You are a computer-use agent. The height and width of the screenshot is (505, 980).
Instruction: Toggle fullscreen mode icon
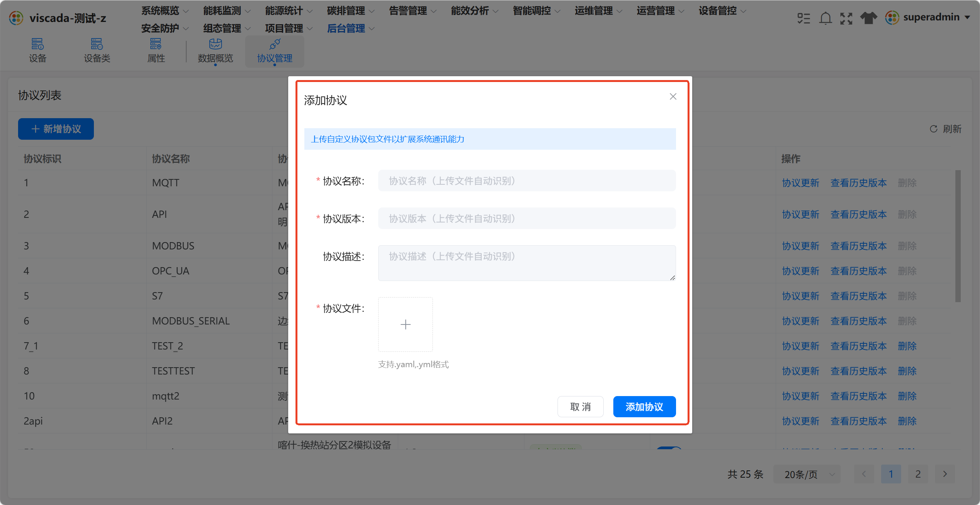click(846, 18)
